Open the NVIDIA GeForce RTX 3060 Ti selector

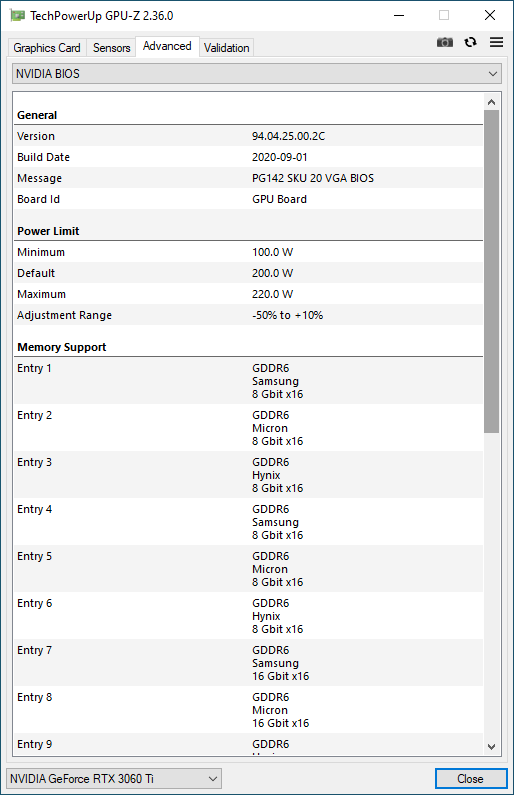click(114, 778)
